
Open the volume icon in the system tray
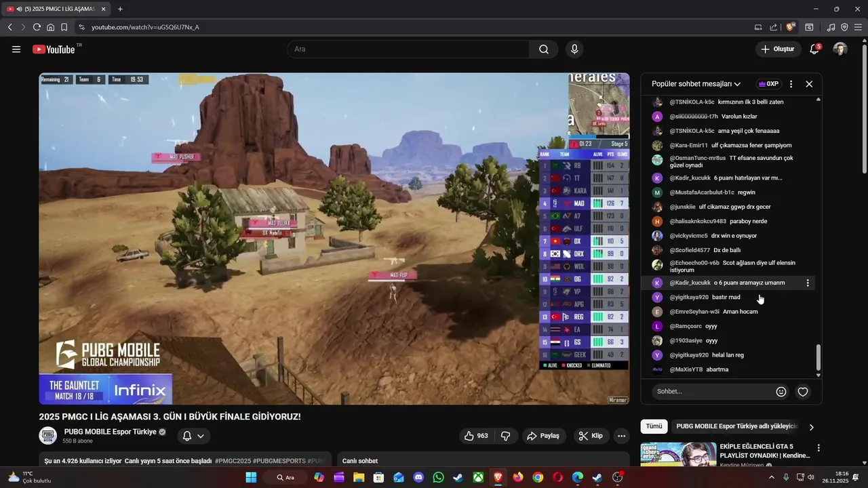click(811, 477)
